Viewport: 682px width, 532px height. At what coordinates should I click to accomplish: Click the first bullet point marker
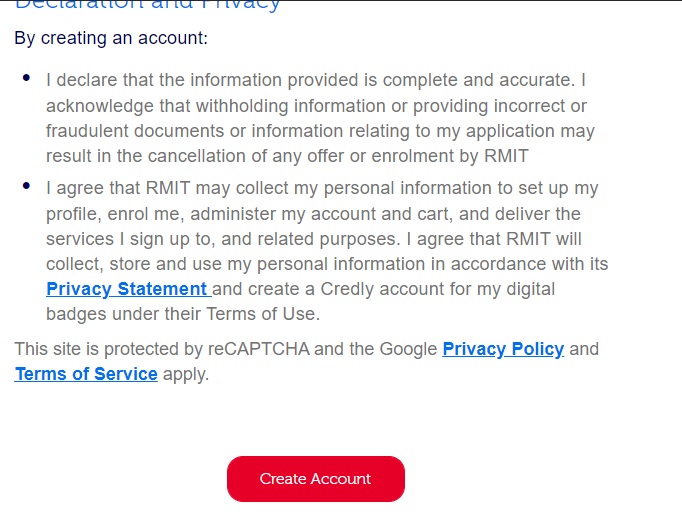pos(26,77)
